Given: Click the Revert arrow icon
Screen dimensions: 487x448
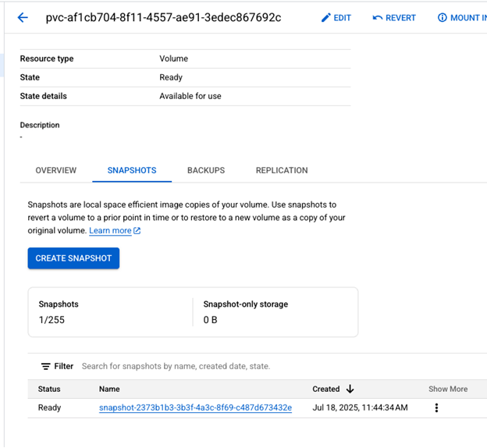Looking at the screenshot, I should click(x=378, y=18).
